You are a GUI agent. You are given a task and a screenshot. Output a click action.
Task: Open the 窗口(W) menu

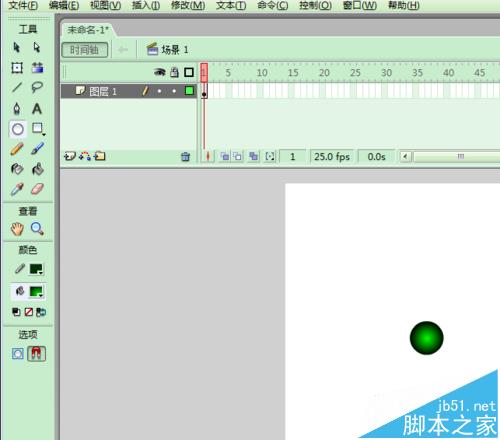point(360,5)
